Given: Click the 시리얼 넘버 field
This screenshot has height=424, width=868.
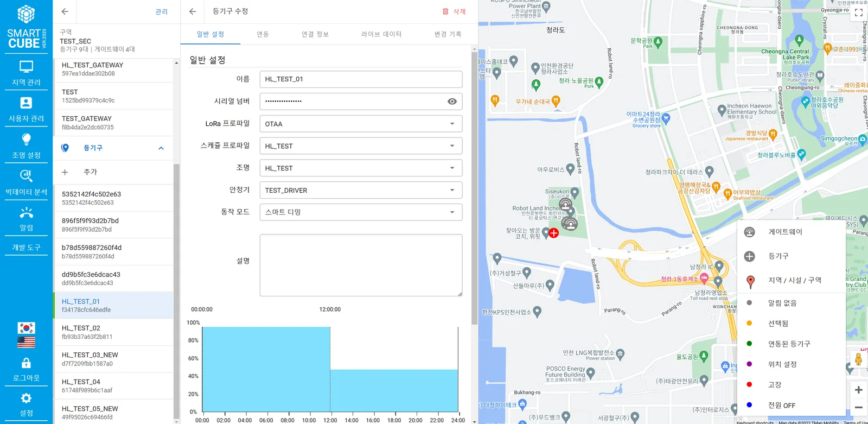Looking at the screenshot, I should (361, 102).
